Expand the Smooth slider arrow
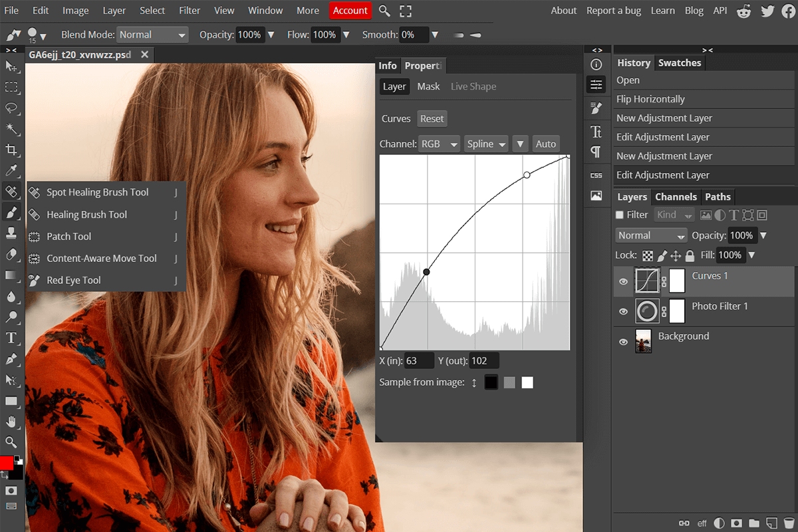The image size is (798, 532). [434, 35]
